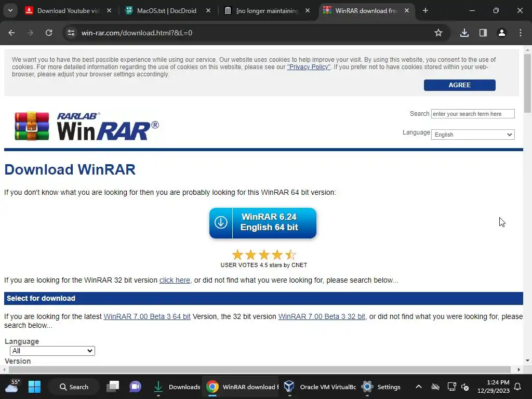Click the cloud sync tray icon
The width and height of the screenshot is (532, 399).
[435, 387]
